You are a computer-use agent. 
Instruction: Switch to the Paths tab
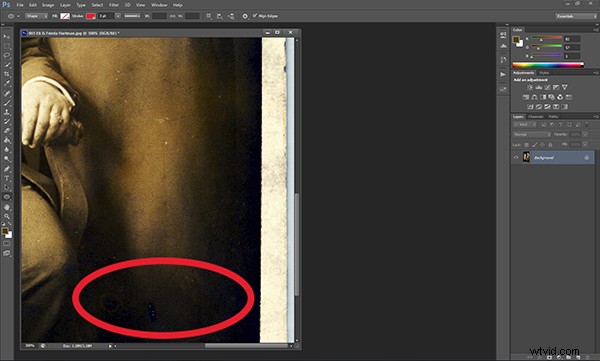pyautogui.click(x=553, y=116)
